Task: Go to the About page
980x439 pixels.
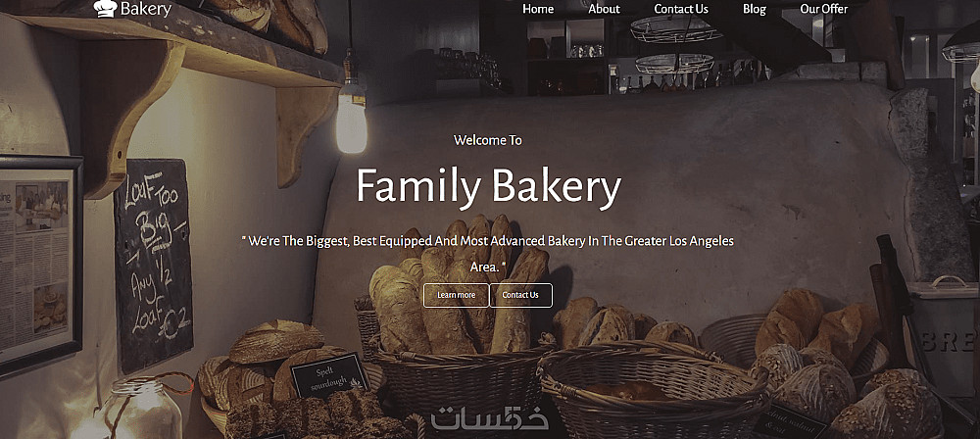Action: tap(604, 9)
